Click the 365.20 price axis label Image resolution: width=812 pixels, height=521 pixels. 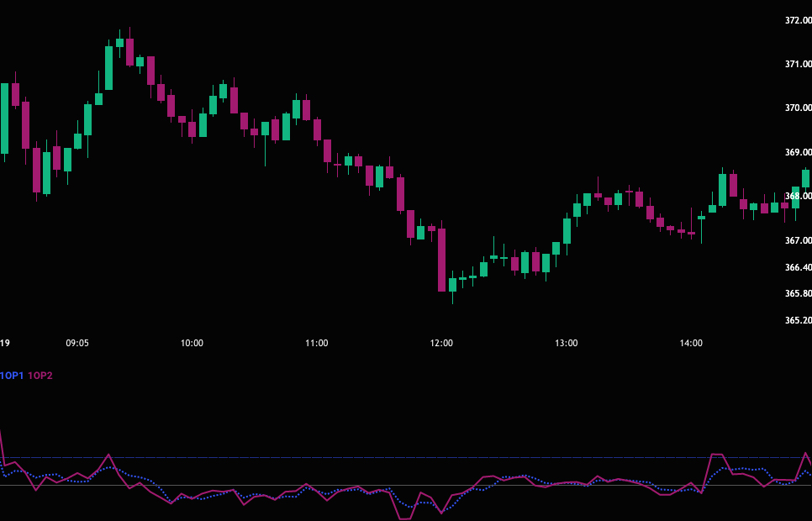(x=799, y=320)
